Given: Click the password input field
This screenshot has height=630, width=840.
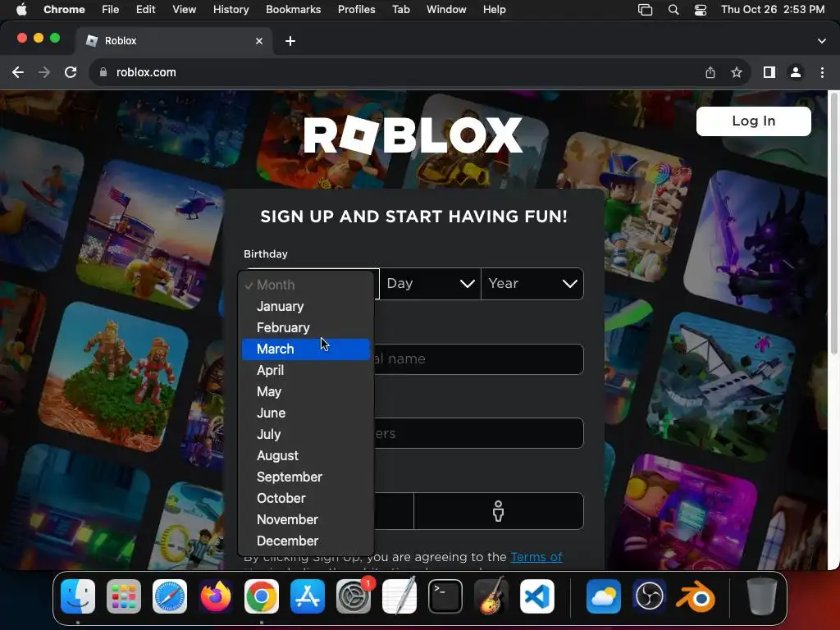Looking at the screenshot, I should (x=478, y=433).
